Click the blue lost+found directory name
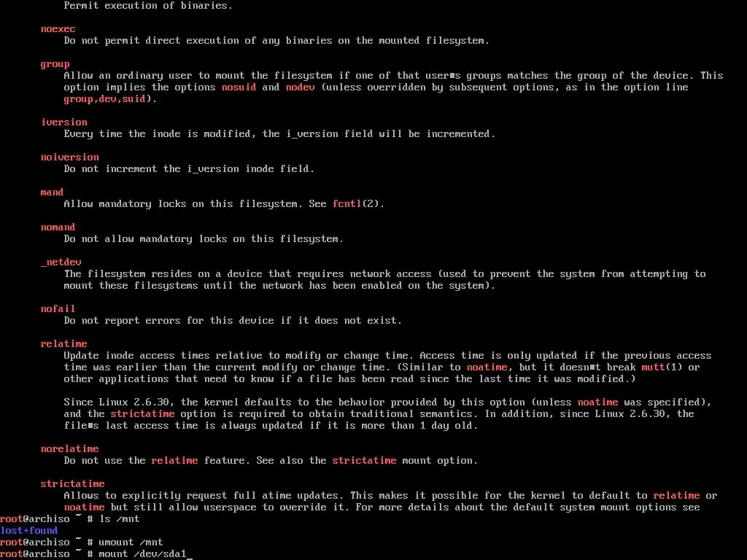Image resolution: width=747 pixels, height=560 pixels. tap(29, 531)
